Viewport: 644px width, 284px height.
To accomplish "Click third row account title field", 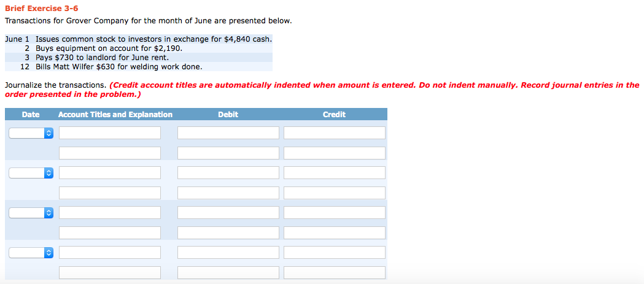I will pyautogui.click(x=110, y=173).
